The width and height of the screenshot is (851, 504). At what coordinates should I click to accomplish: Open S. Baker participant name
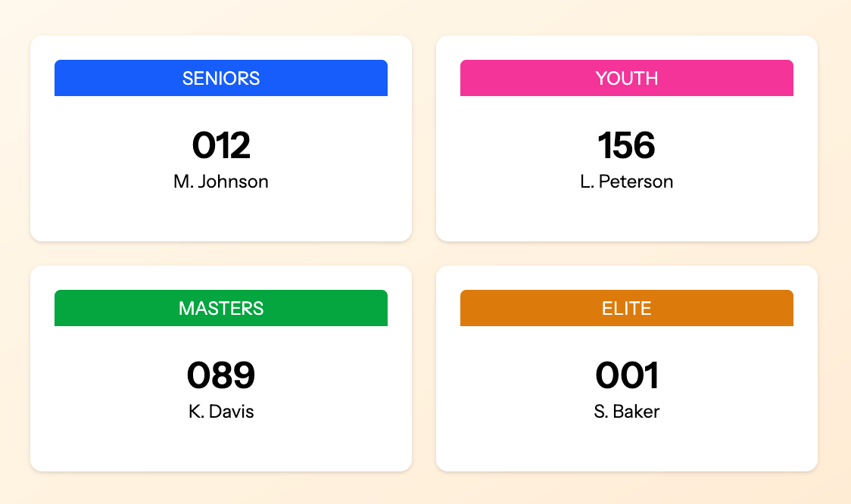626,412
